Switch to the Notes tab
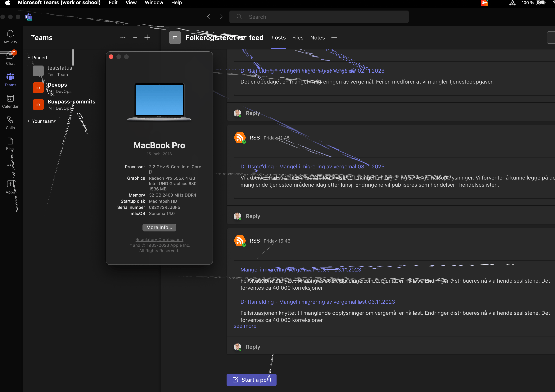555x392 pixels. pyautogui.click(x=317, y=38)
